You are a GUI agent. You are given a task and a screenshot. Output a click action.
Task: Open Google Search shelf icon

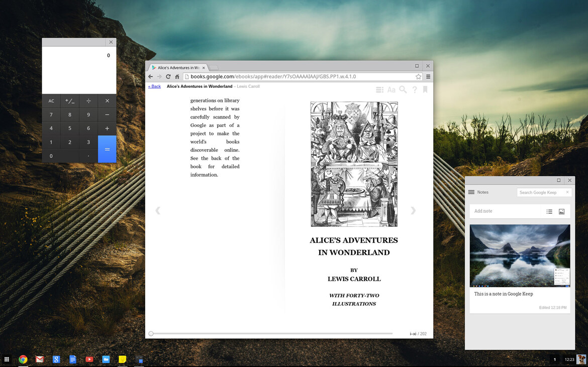[56, 359]
